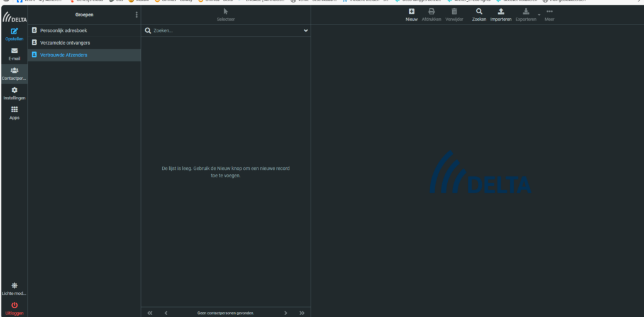Viewport: 644px width, 317px height.
Task: Toggle Lichte modus theme
Action: (14, 289)
